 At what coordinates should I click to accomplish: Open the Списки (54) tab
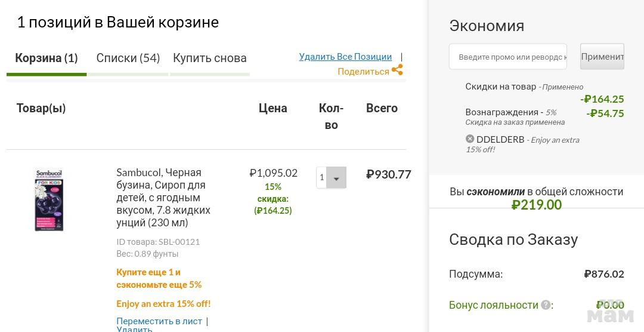(128, 58)
